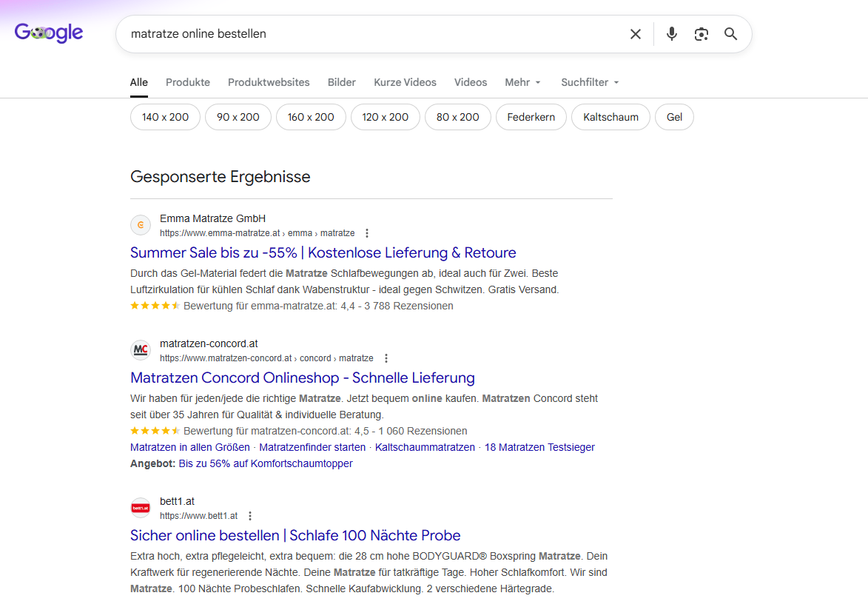Select the Federkern filter chip
The width and height of the screenshot is (868, 607).
(531, 117)
